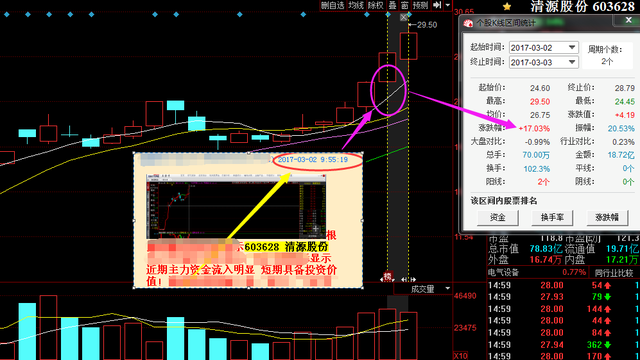The height and width of the screenshot is (360, 640).
Task: Select the 预测 toolbar item
Action: click(420, 5)
